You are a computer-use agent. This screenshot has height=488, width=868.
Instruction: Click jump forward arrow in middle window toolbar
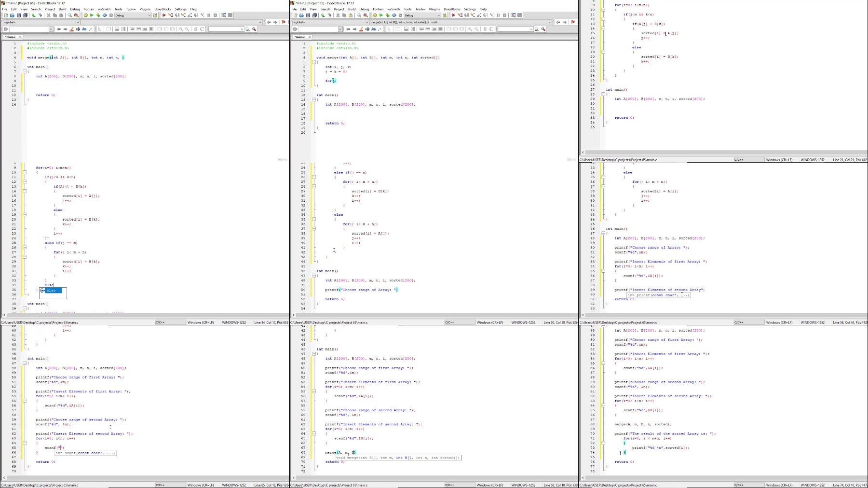point(564,22)
